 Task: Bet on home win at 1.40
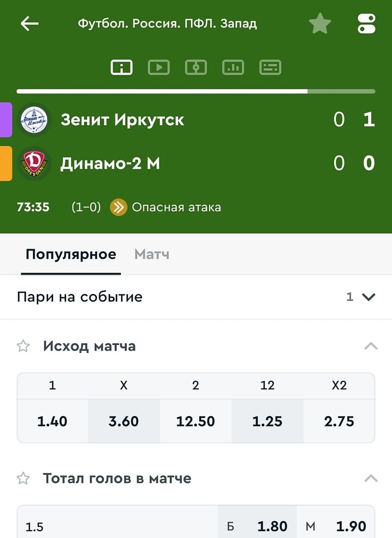pyautogui.click(x=52, y=421)
